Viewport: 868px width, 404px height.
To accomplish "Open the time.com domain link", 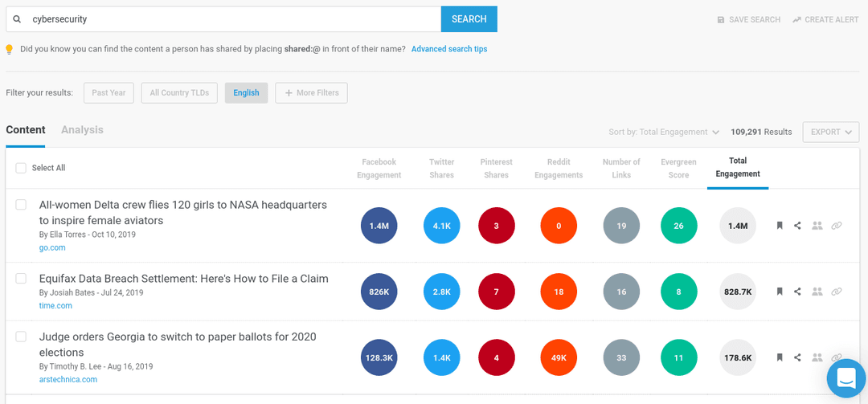I will (x=55, y=305).
